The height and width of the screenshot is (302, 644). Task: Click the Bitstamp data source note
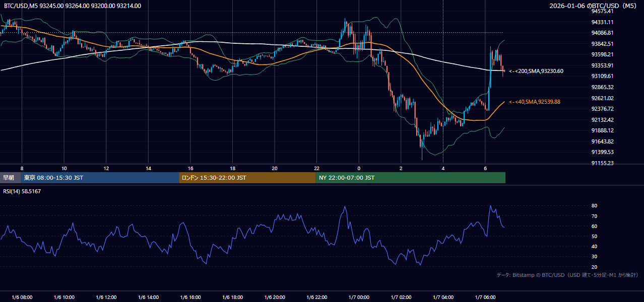[567, 275]
